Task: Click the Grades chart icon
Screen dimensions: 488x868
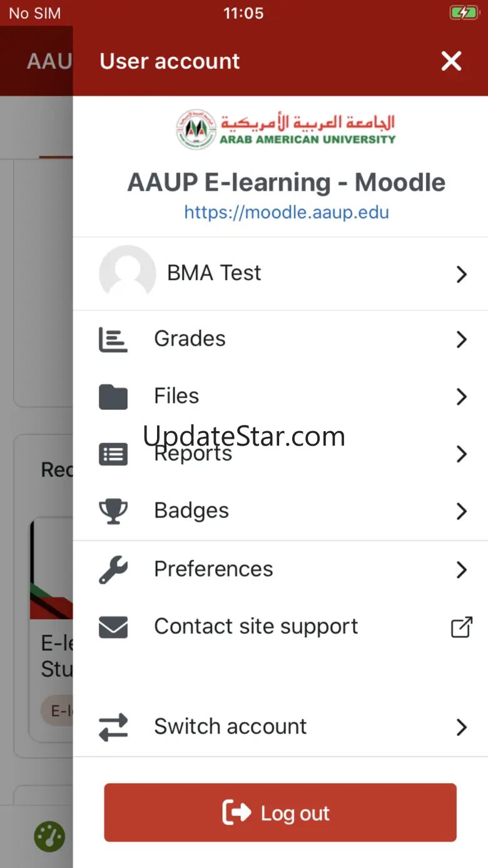Action: pos(113,339)
